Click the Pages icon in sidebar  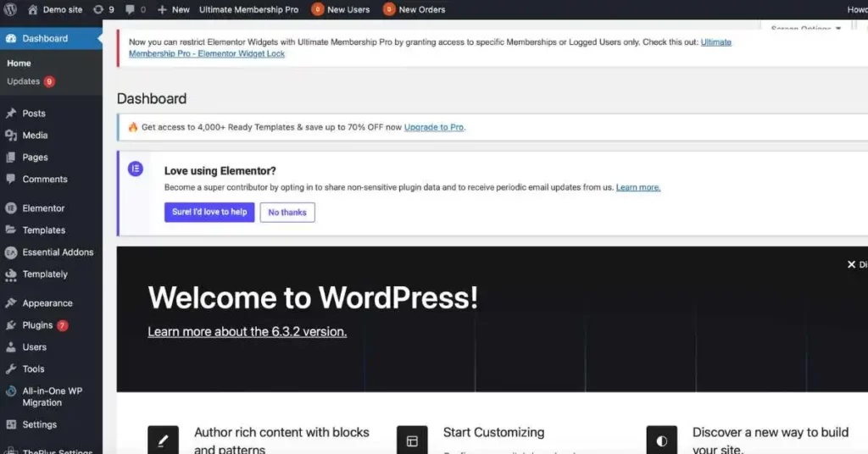(x=11, y=158)
